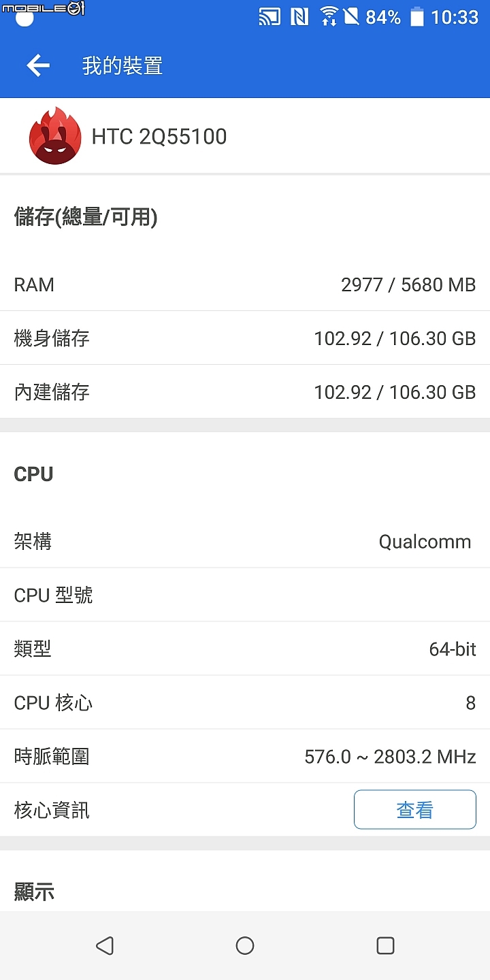Tap the recent apps square button
Viewport: 490px width, 980px height.
pyautogui.click(x=385, y=945)
